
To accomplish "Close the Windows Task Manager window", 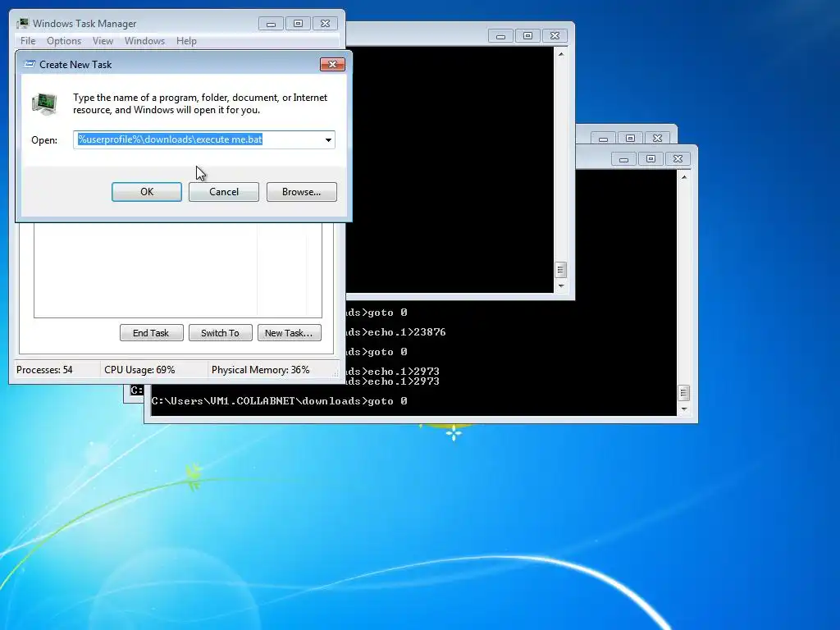I will click(325, 24).
